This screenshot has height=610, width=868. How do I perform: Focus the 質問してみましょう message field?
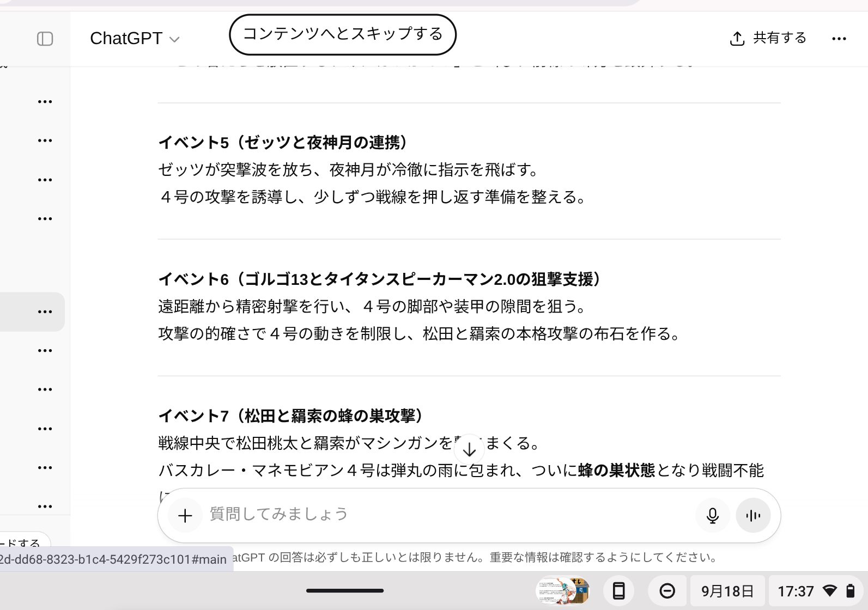click(x=447, y=515)
